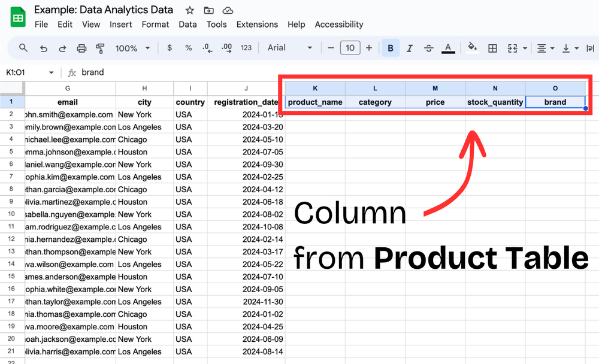Viewport: 599px width, 364px height.
Task: Open the merge cells dropdown arrow
Action: tap(524, 48)
